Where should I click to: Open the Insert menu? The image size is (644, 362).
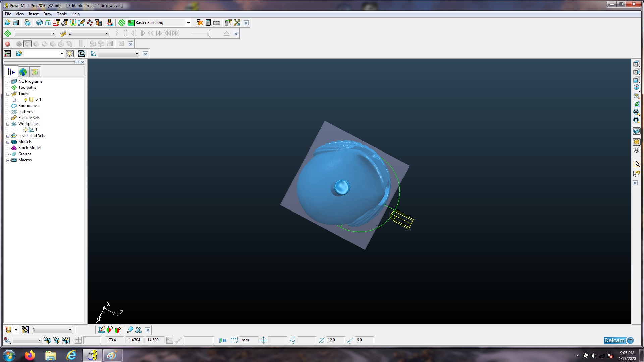tap(34, 14)
